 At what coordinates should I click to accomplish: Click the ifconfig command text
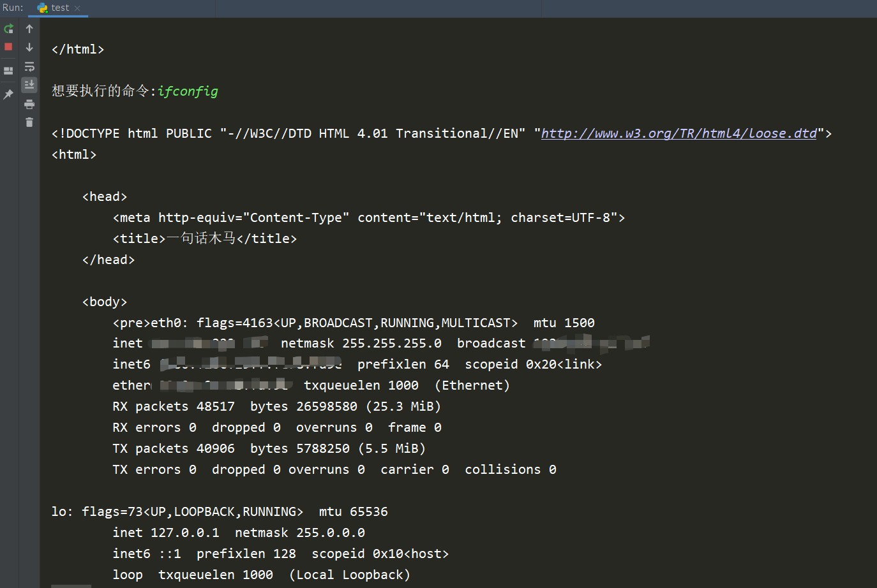188,91
